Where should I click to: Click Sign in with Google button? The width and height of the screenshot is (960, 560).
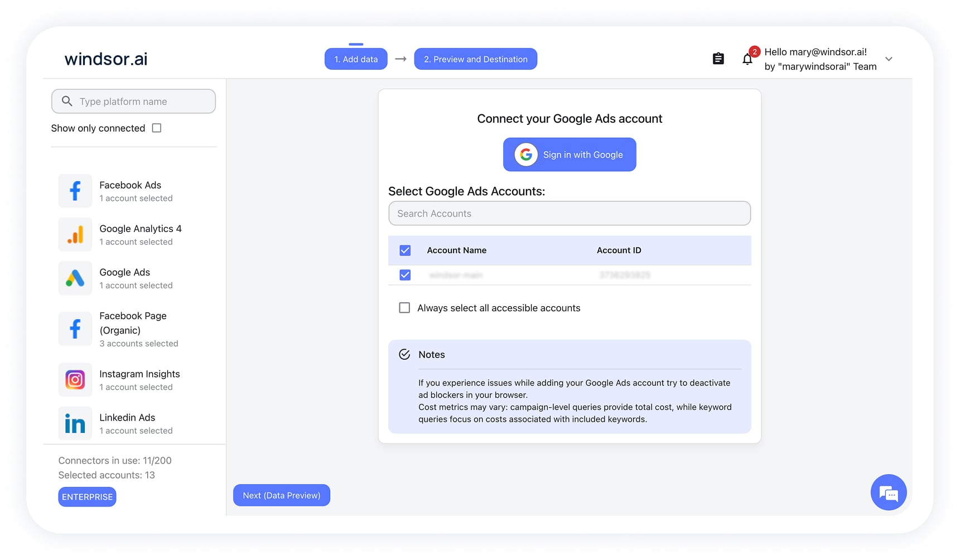[x=569, y=155]
